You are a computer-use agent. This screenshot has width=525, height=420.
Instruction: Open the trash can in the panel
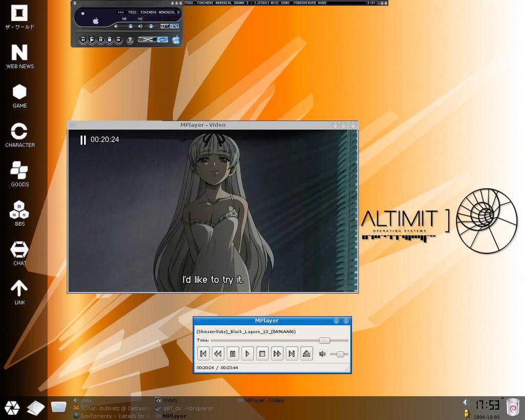click(512, 407)
